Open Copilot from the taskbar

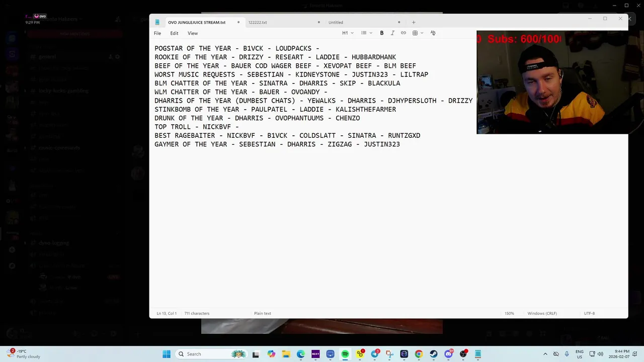click(x=271, y=354)
